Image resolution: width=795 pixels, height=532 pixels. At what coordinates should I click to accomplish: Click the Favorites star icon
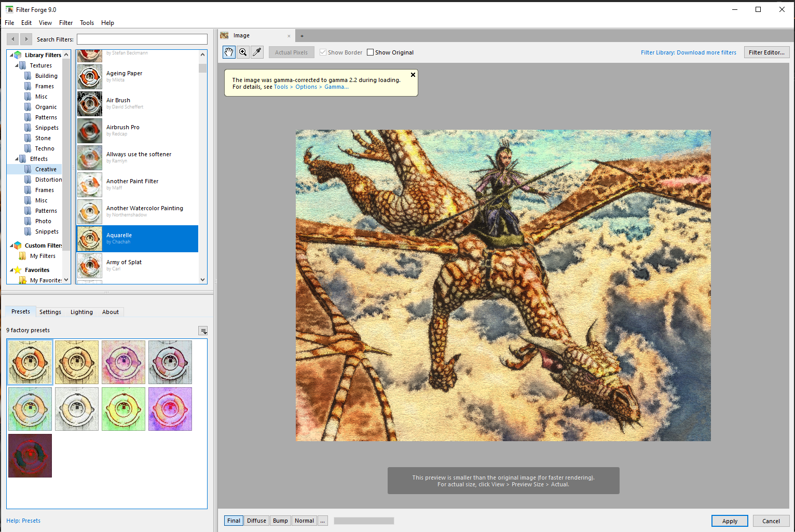click(x=18, y=270)
